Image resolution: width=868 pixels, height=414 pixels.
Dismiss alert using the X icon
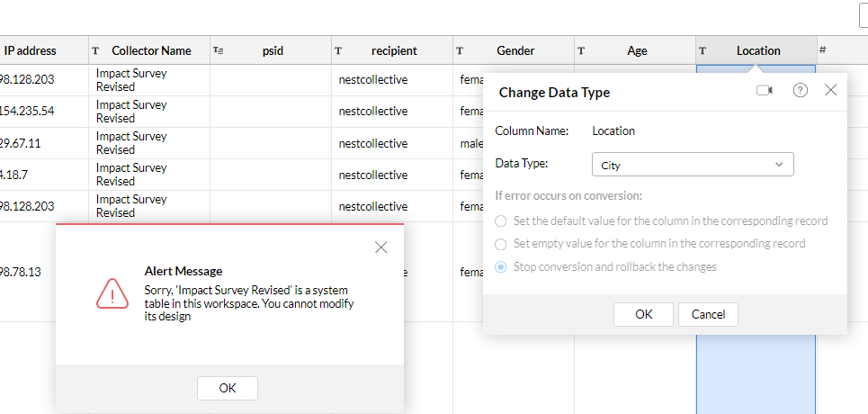click(381, 247)
